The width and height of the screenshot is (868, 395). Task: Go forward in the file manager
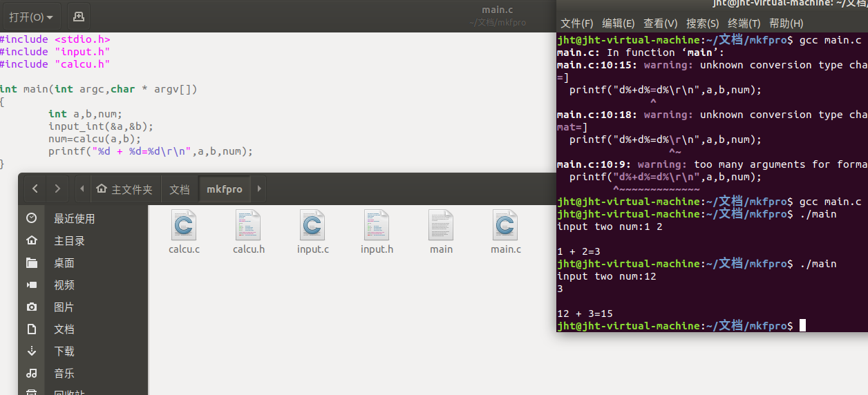pos(57,189)
